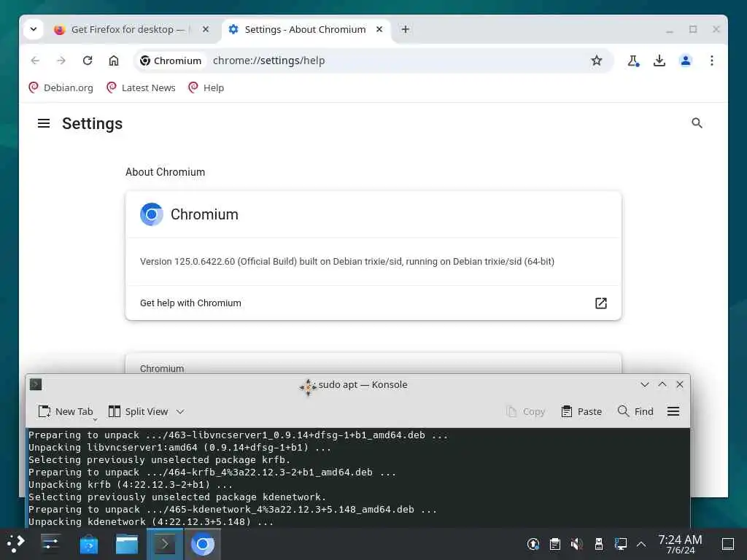
Task: Reload the current page
Action: pyautogui.click(x=88, y=61)
